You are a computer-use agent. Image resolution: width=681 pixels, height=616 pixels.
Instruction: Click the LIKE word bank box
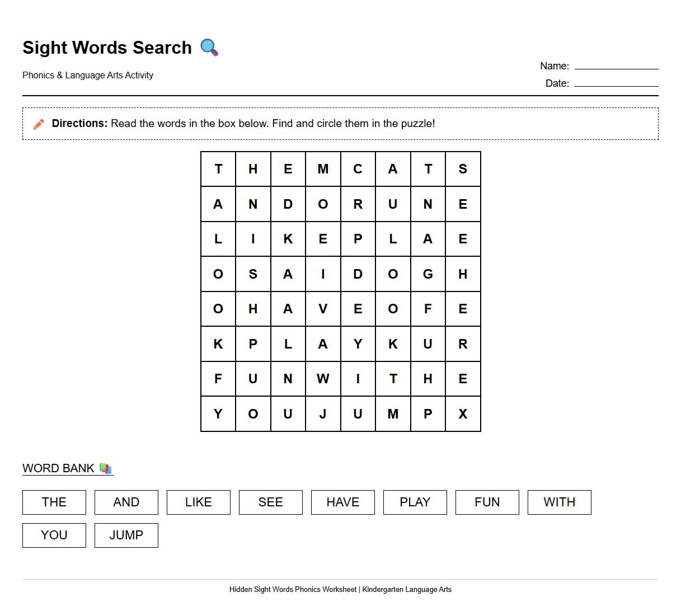[x=198, y=502]
